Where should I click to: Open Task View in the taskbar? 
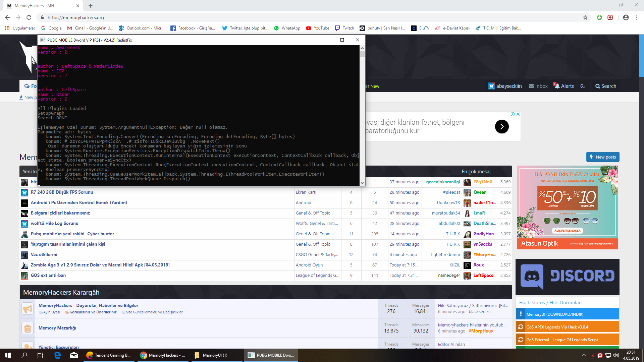(x=40, y=355)
